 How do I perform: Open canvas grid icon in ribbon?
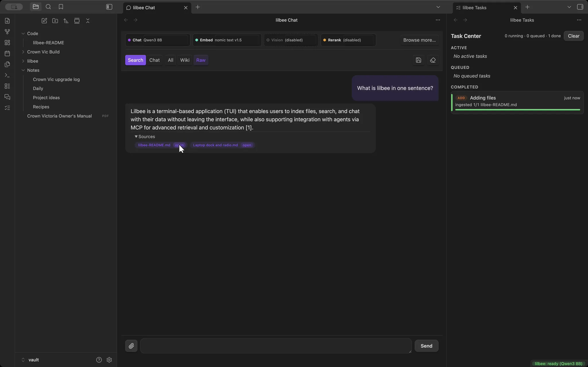click(x=7, y=42)
